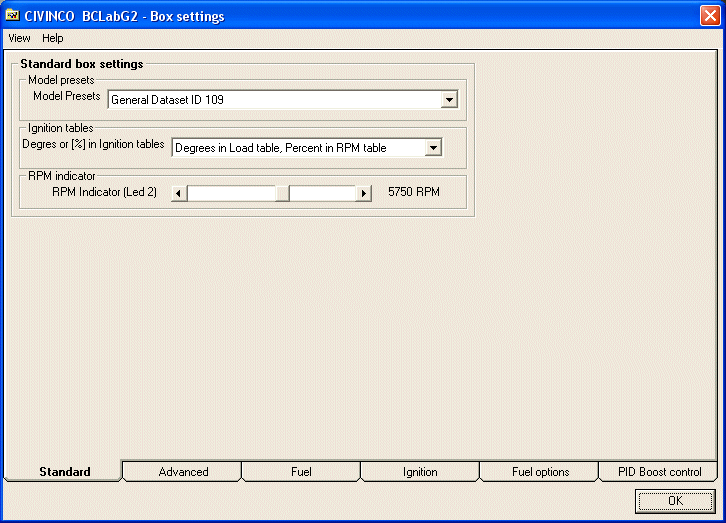Switch to the Fuel options tab
Screen dimensions: 726x523
[x=540, y=472]
